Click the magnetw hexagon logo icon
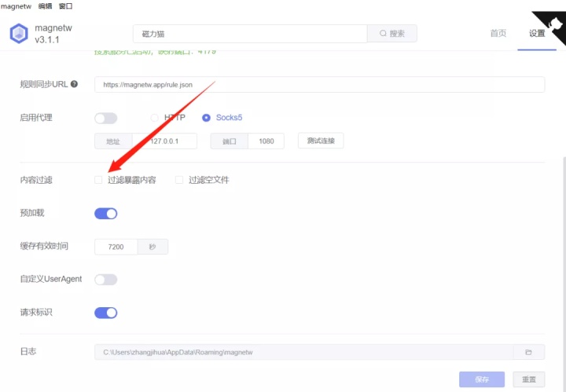 19,34
